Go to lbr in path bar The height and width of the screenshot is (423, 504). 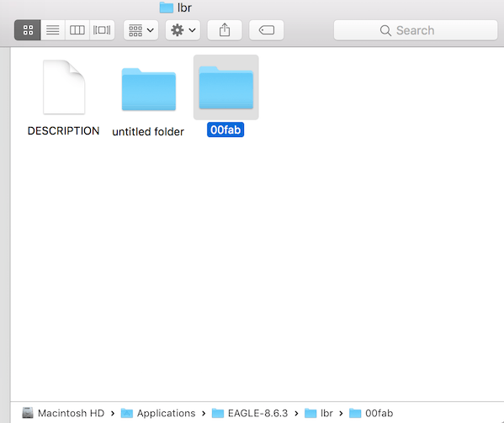[319, 413]
